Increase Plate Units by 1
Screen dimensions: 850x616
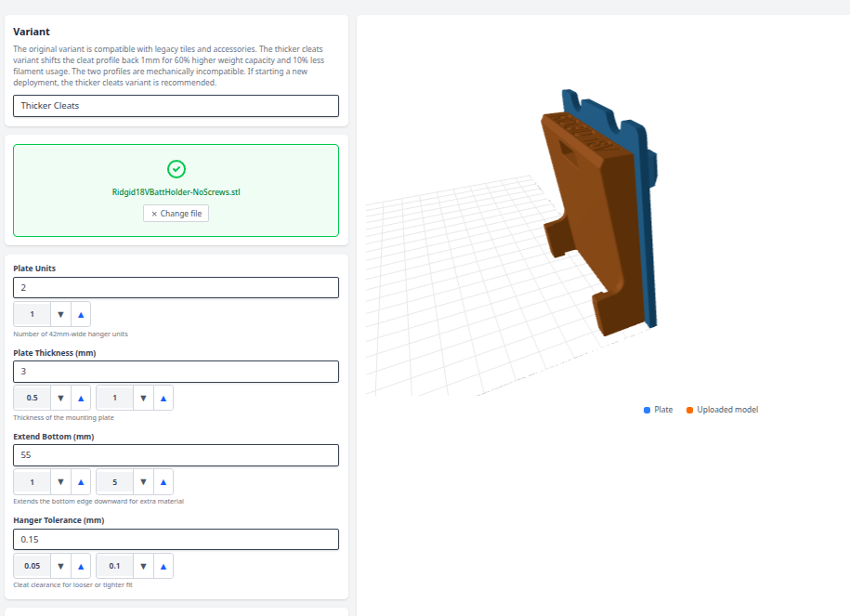pos(81,315)
